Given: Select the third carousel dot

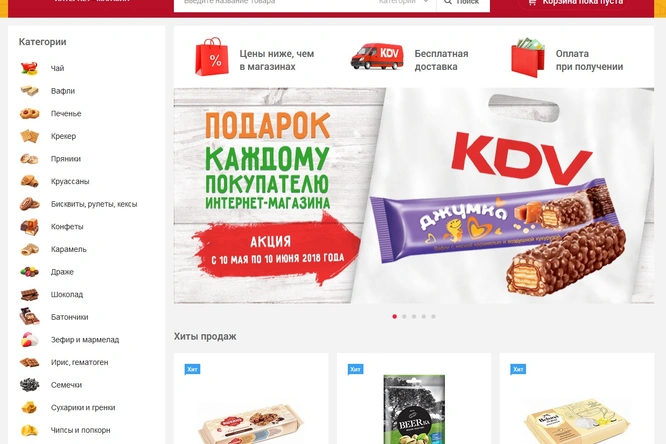Looking at the screenshot, I should 414,317.
